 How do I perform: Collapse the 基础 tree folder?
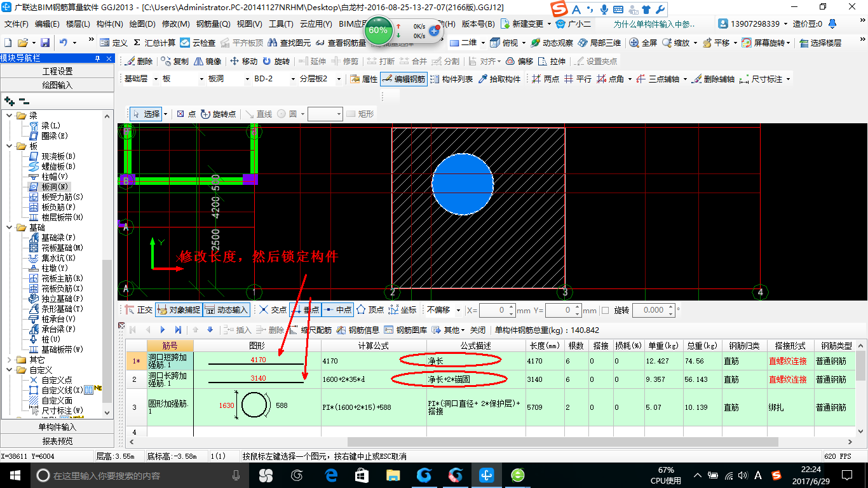(x=10, y=227)
